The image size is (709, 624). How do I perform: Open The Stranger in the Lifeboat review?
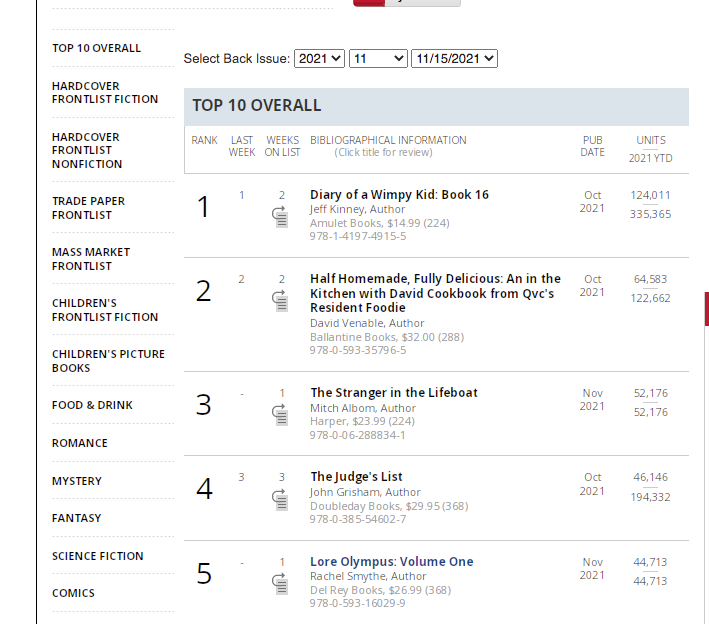394,392
